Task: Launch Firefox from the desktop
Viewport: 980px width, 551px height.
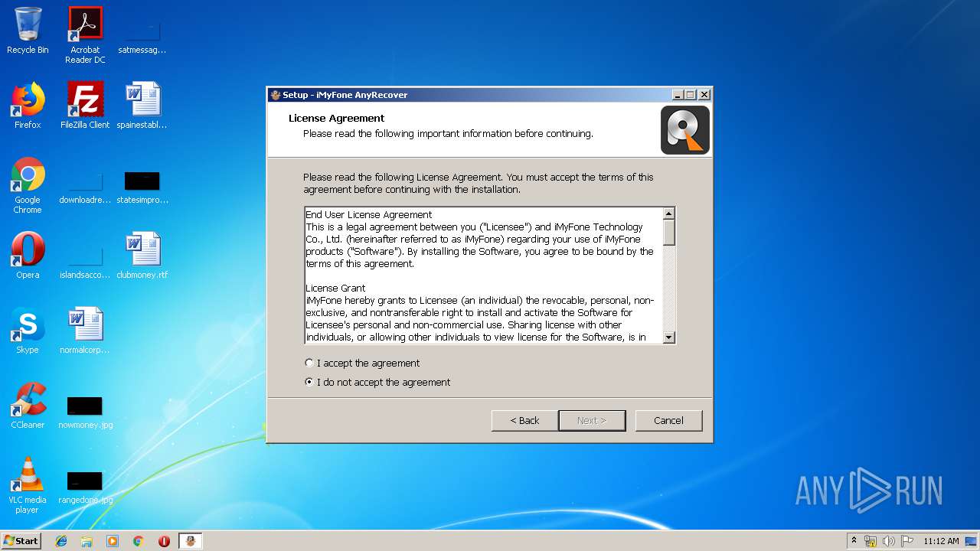Action: 28,106
